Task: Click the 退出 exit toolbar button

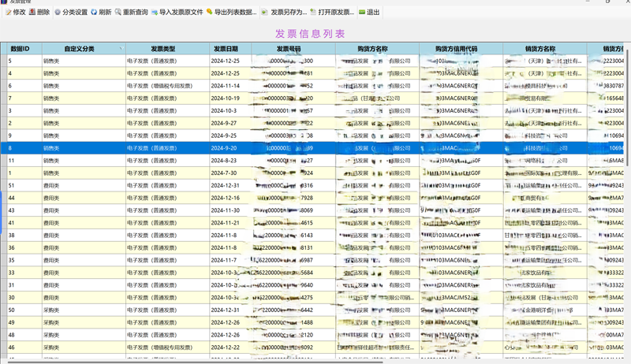Action: pyautogui.click(x=369, y=13)
